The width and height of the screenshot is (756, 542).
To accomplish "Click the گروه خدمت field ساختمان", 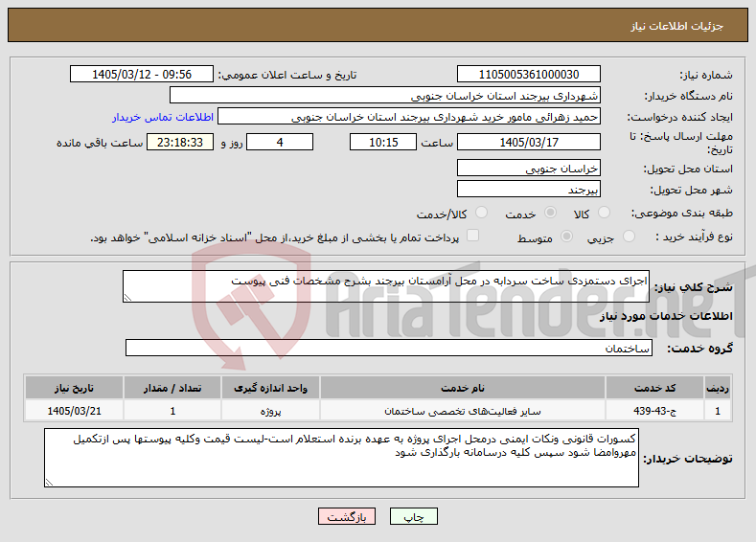I will (389, 348).
